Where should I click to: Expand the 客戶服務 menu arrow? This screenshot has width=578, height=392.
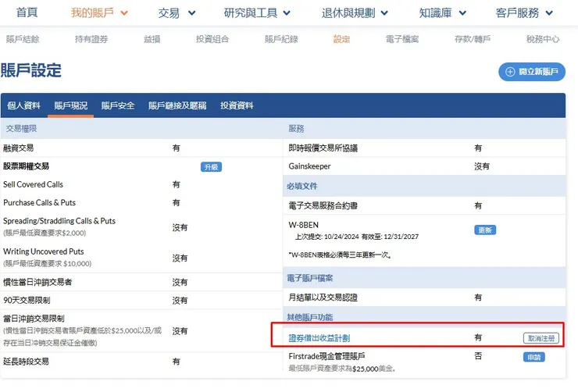(549, 13)
